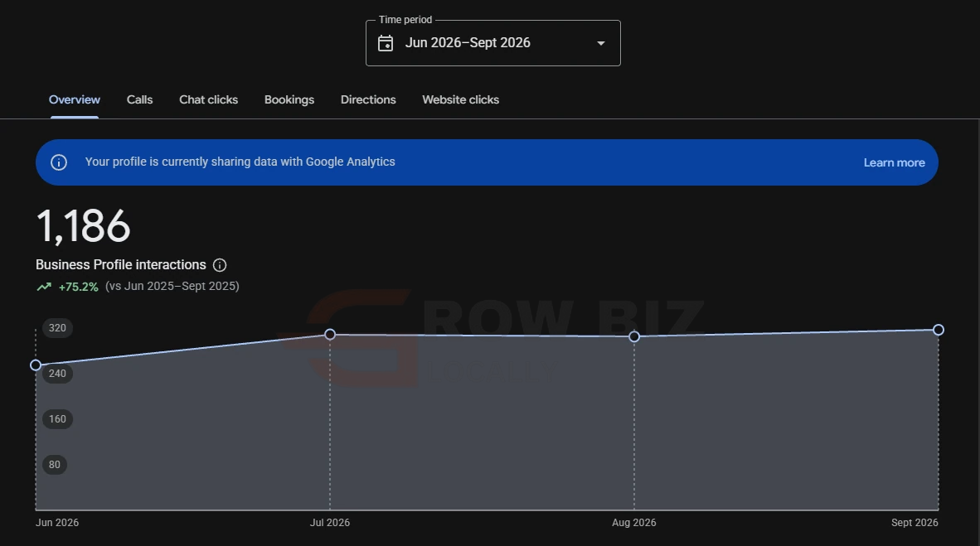Screen dimensions: 980x546
Task: Click the Learn more link
Action: click(895, 162)
